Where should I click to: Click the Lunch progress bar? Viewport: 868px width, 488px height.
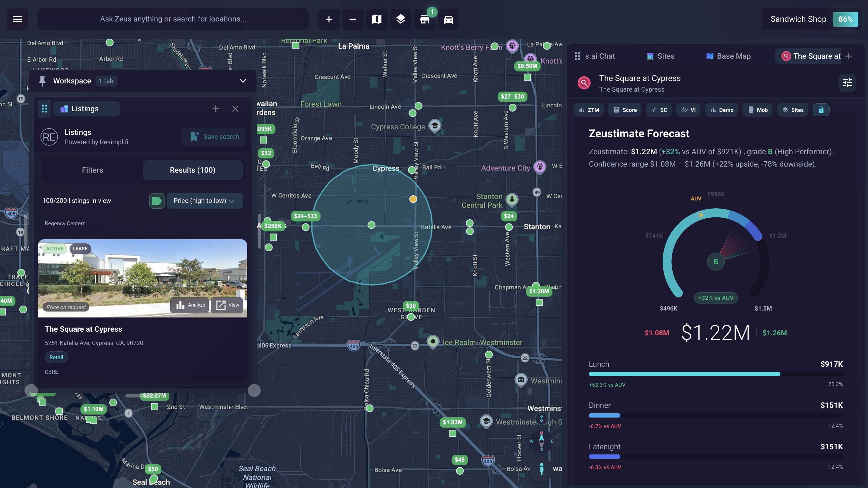(716, 374)
